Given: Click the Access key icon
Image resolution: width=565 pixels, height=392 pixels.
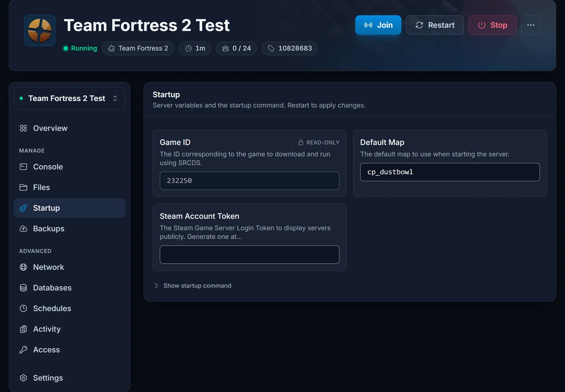Looking at the screenshot, I should click(23, 350).
